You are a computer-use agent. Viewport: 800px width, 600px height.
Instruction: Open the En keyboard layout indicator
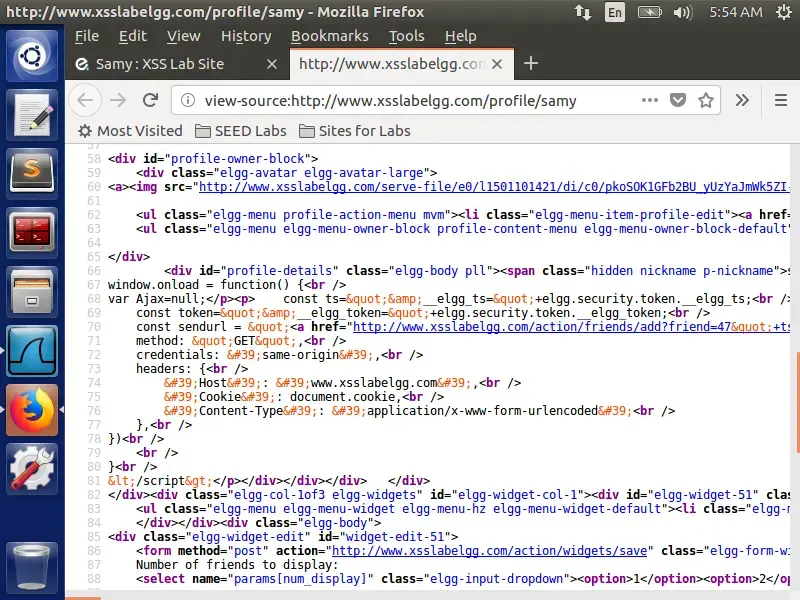(615, 12)
